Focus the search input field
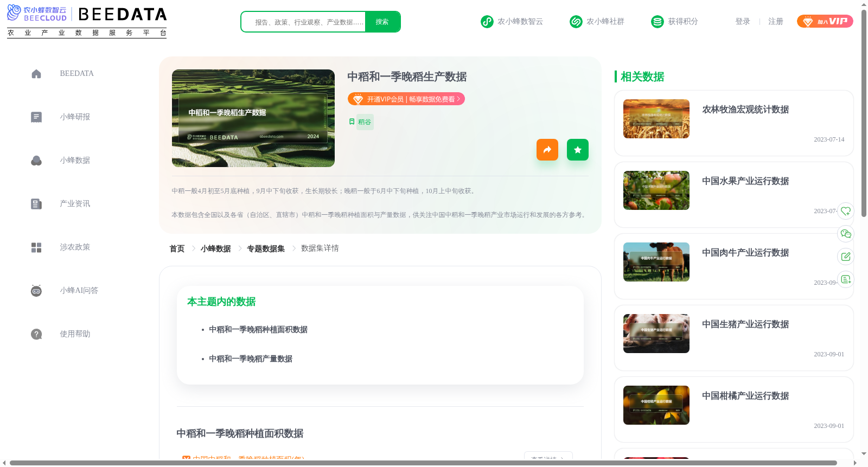 click(x=304, y=22)
